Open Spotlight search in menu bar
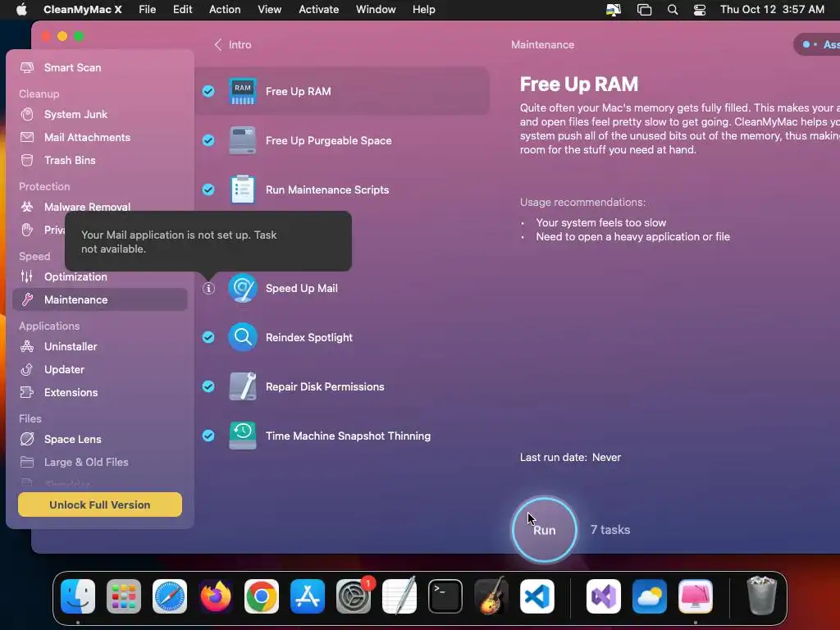The image size is (840, 630). (x=673, y=10)
